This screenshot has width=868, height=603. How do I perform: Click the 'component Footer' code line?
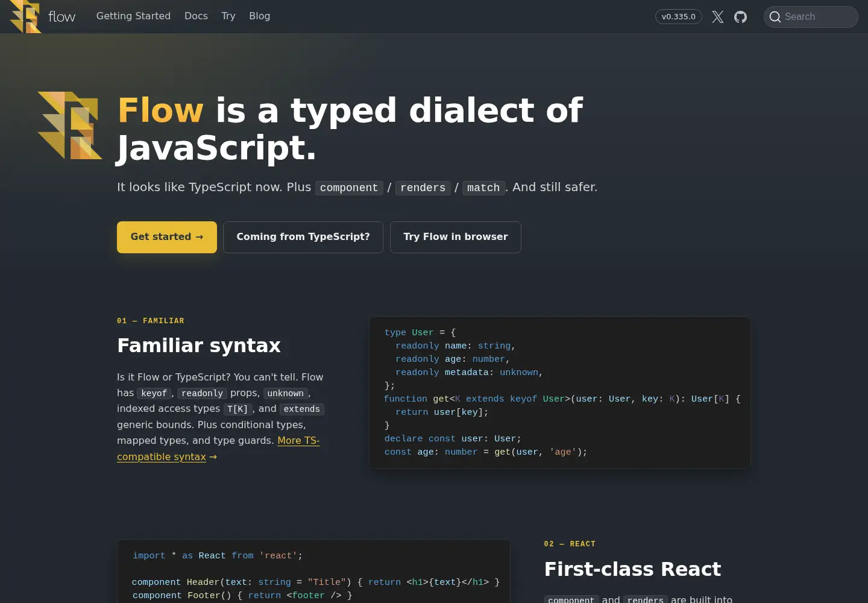[242, 596]
